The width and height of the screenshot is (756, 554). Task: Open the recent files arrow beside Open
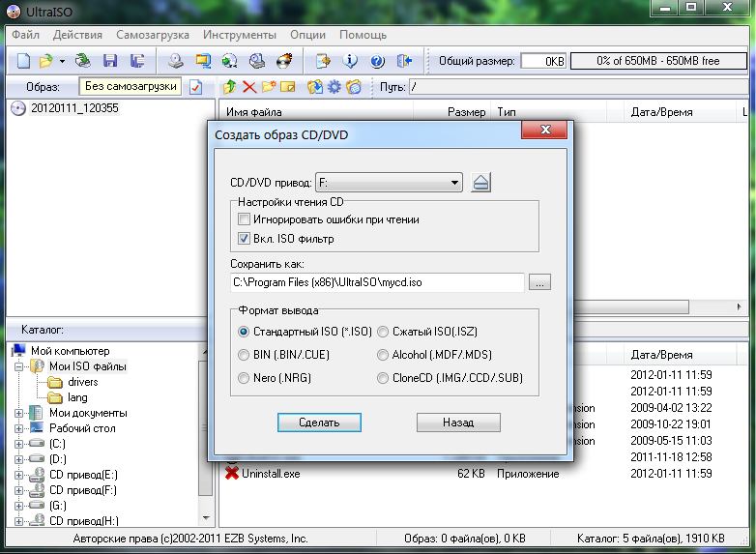point(62,61)
